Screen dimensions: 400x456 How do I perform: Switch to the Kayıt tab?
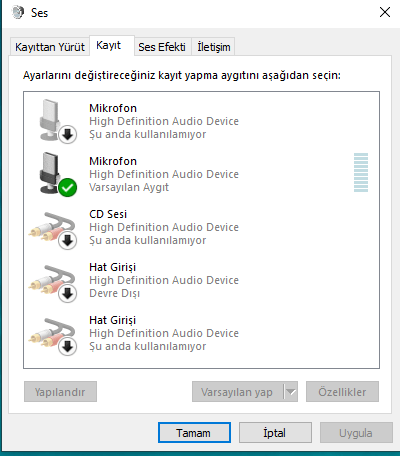tap(112, 45)
